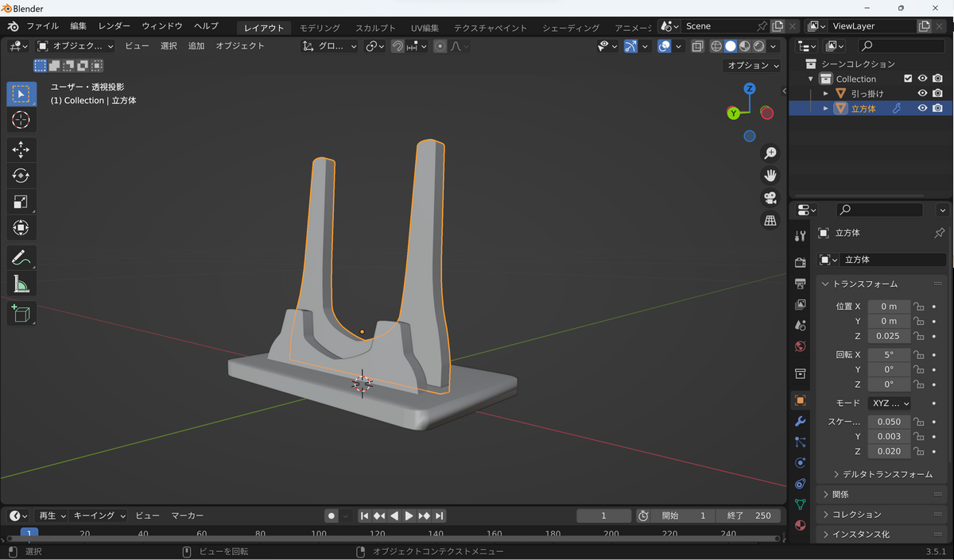
Task: Open the Object Data properties tab
Action: pyautogui.click(x=801, y=504)
